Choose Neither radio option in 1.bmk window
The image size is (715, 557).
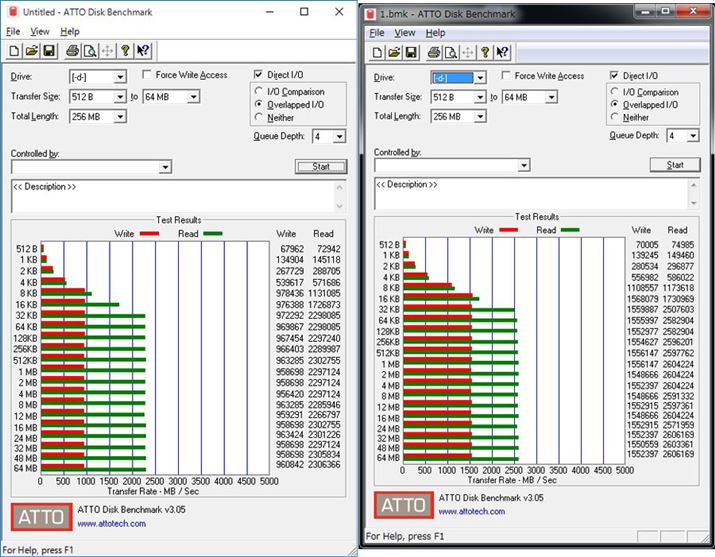point(614,117)
